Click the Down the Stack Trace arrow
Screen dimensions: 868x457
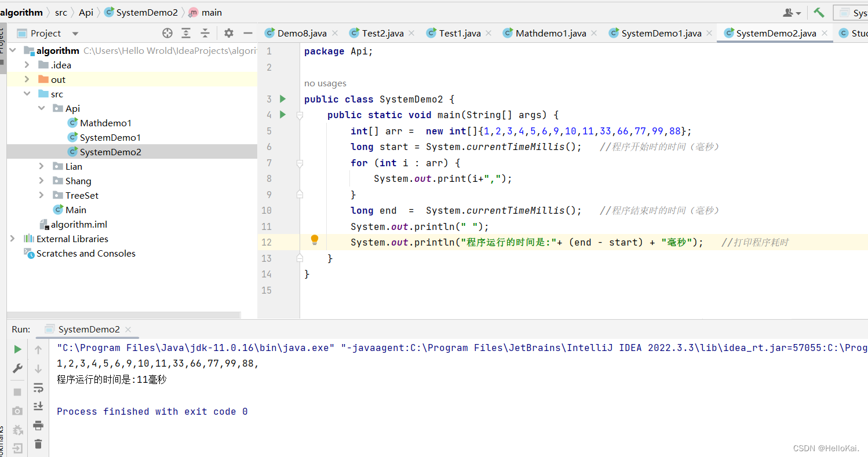pos(38,368)
